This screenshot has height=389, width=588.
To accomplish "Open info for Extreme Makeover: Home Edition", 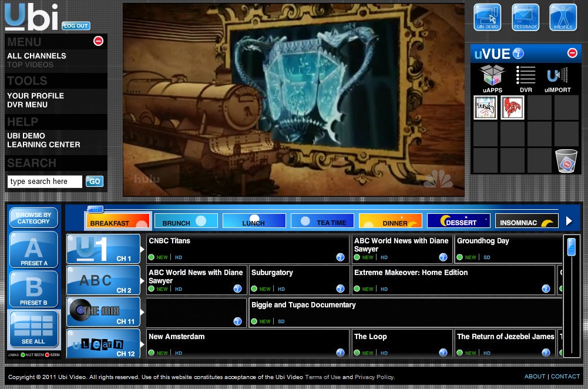I will [x=546, y=289].
